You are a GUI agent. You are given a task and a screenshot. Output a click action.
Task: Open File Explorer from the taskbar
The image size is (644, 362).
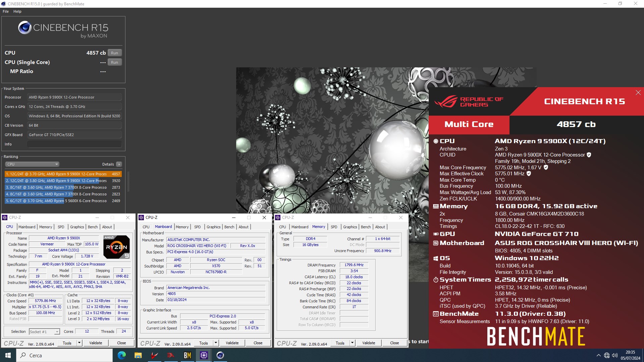[138, 355]
